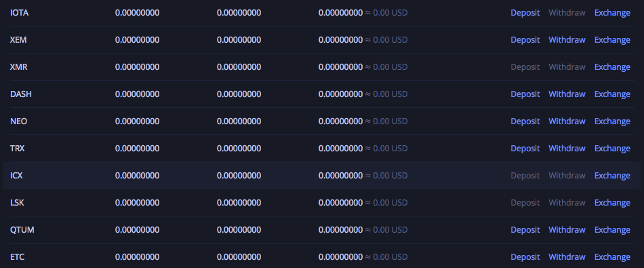Deposit funds into DASH wallet
The image size is (644, 268).
tap(525, 94)
